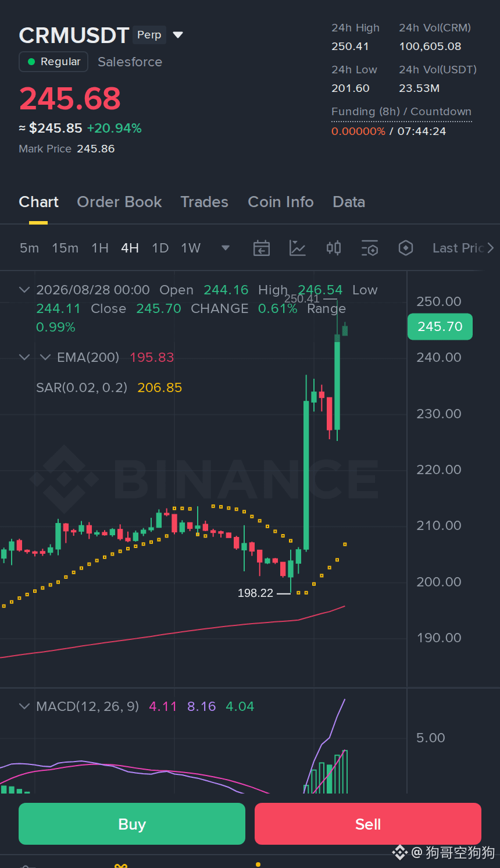This screenshot has height=868, width=500.
Task: Tap the Funding (8h) / Countdown label
Action: click(401, 112)
